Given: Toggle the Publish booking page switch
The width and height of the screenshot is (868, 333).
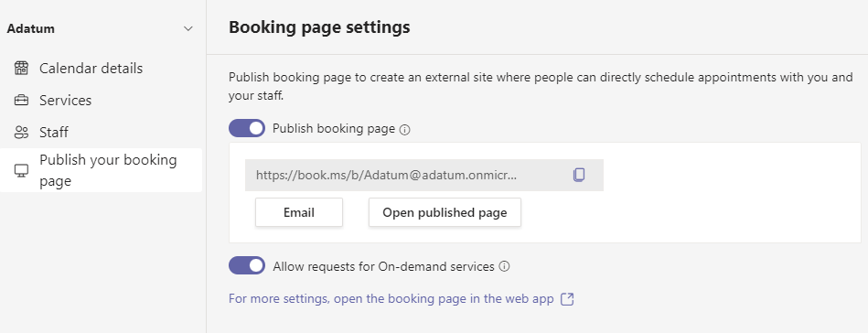Looking at the screenshot, I should pos(247,129).
